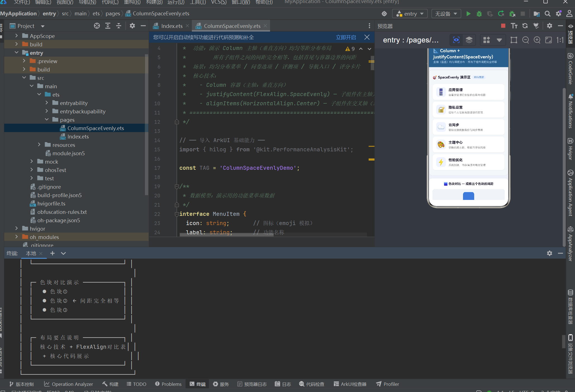Open the ArkUI检查器 tab
The height and width of the screenshot is (392, 575).
pos(350,384)
